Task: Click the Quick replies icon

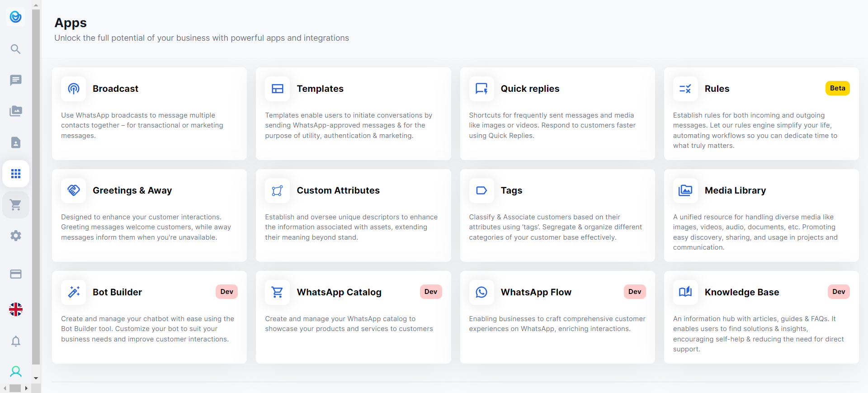Action: coord(481,89)
